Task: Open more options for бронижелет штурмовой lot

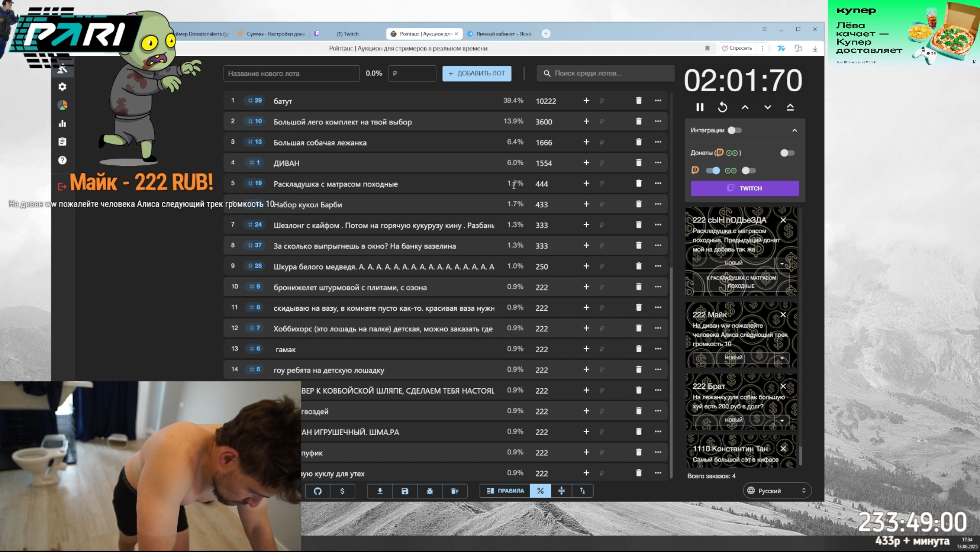Action: pos(658,287)
